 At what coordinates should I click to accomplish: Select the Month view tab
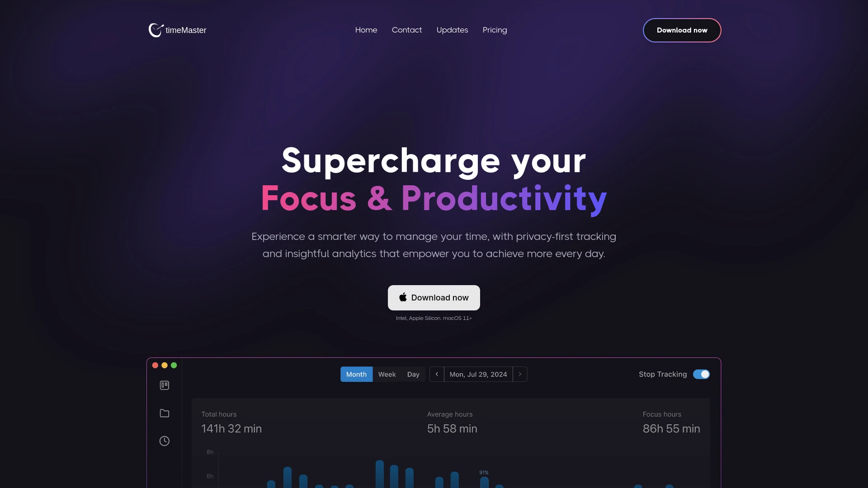tap(356, 374)
